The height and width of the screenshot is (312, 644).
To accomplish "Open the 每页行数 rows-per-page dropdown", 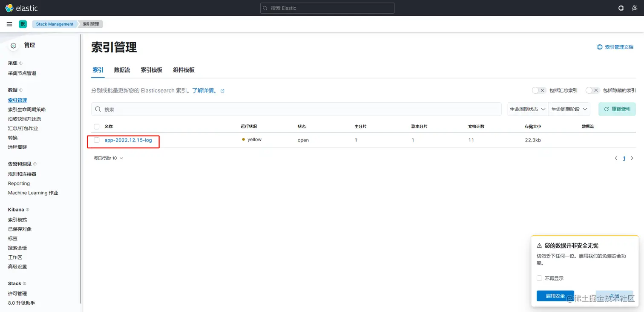I will (109, 158).
